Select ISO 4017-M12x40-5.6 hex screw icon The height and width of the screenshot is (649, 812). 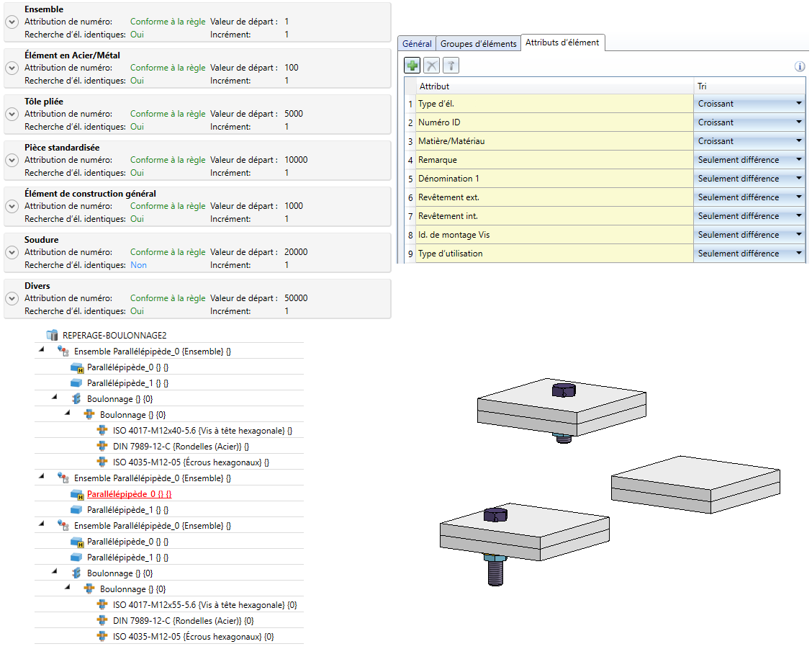pyautogui.click(x=102, y=430)
